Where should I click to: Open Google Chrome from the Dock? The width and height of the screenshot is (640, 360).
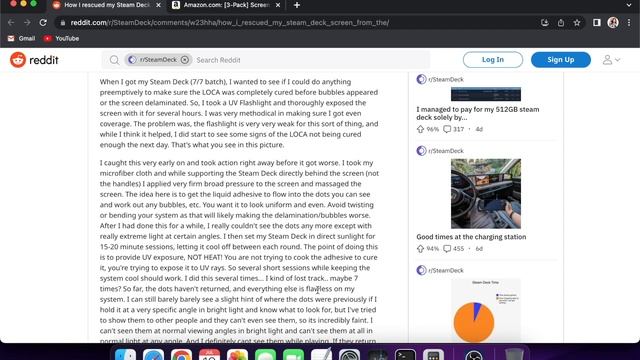click(181, 354)
